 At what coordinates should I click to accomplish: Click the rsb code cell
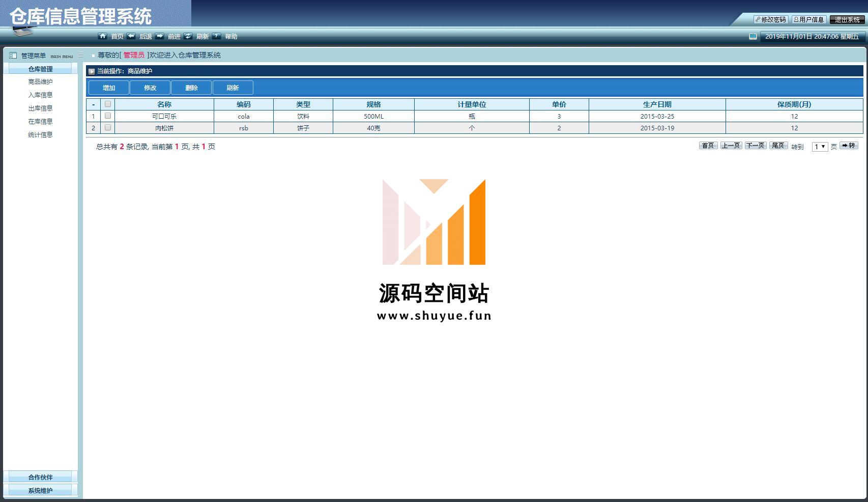tap(244, 128)
